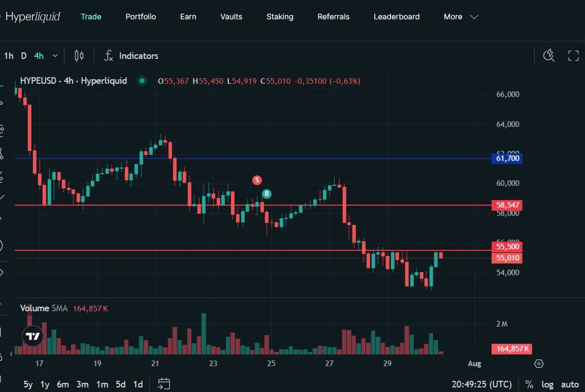Click the Volume SMA indicator legend
The image size is (585, 392).
(x=64, y=308)
